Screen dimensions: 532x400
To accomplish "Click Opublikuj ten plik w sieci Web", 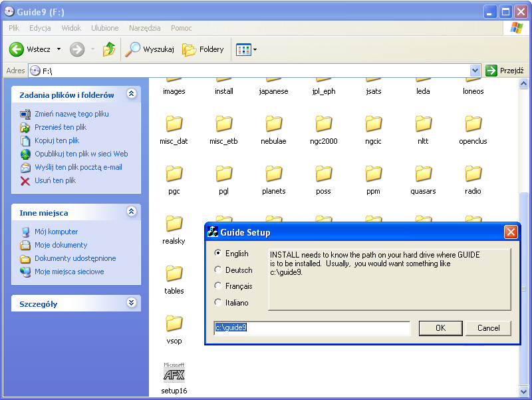I will point(81,154).
